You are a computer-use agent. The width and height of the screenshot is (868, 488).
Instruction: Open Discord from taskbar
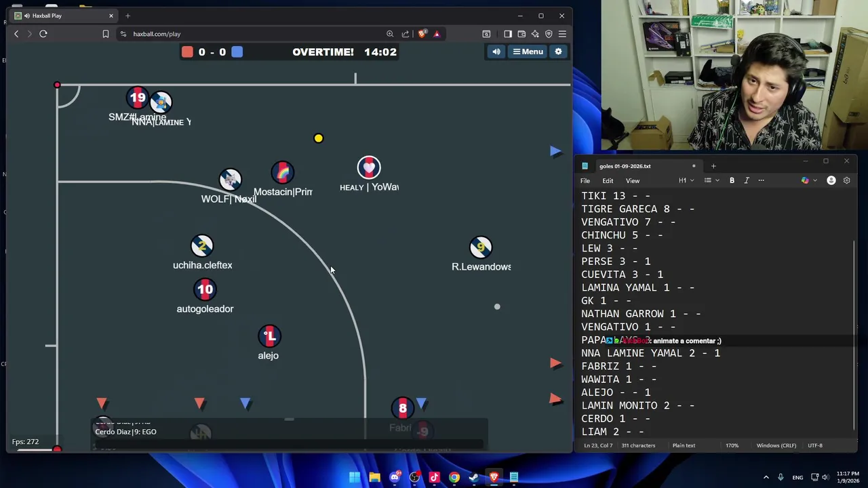tap(395, 477)
